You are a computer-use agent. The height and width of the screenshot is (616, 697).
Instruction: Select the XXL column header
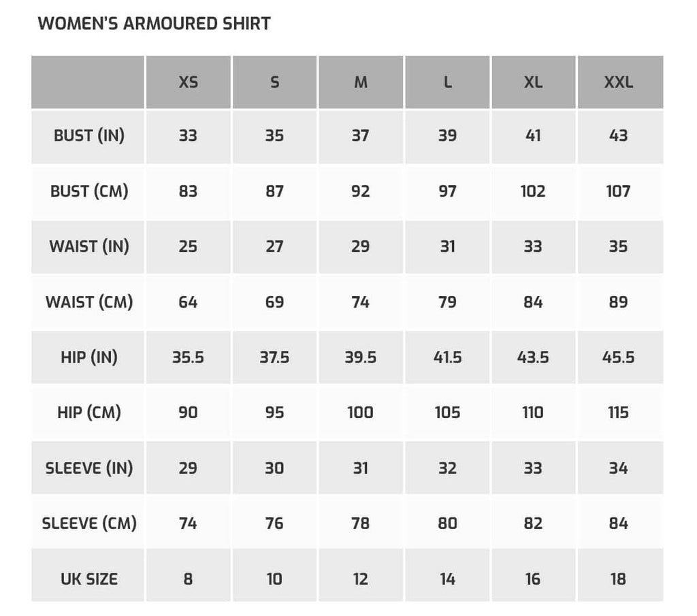coord(619,82)
